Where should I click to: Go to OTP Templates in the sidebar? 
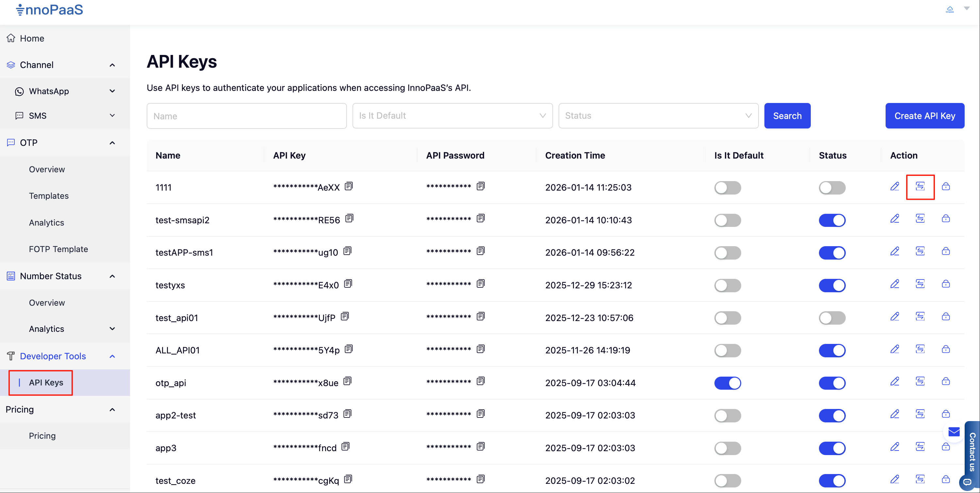coord(49,196)
